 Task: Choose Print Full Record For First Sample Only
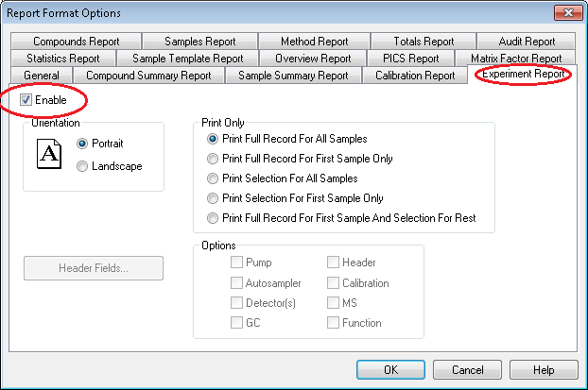pos(213,159)
